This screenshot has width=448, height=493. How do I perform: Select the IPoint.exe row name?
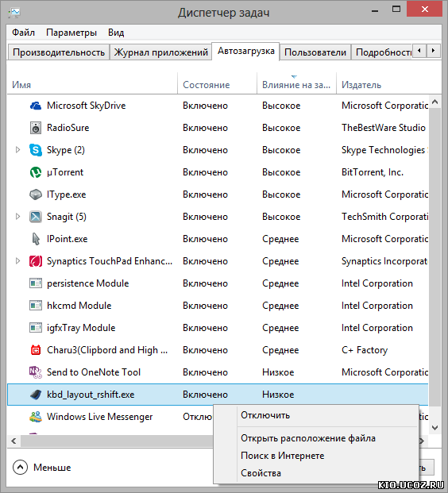coord(67,239)
